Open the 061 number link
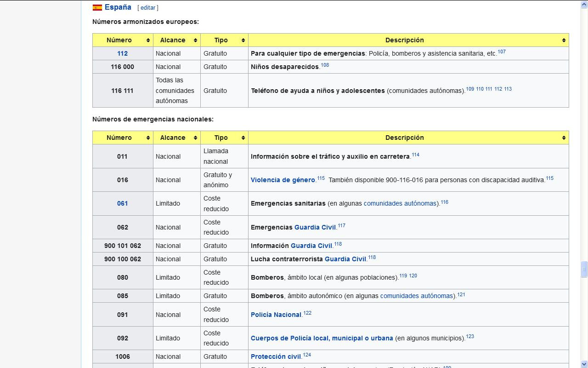The image size is (588, 368). coord(122,203)
